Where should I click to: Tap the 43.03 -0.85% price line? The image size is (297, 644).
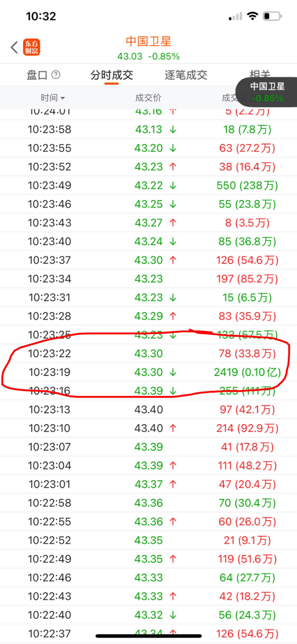pyautogui.click(x=148, y=57)
